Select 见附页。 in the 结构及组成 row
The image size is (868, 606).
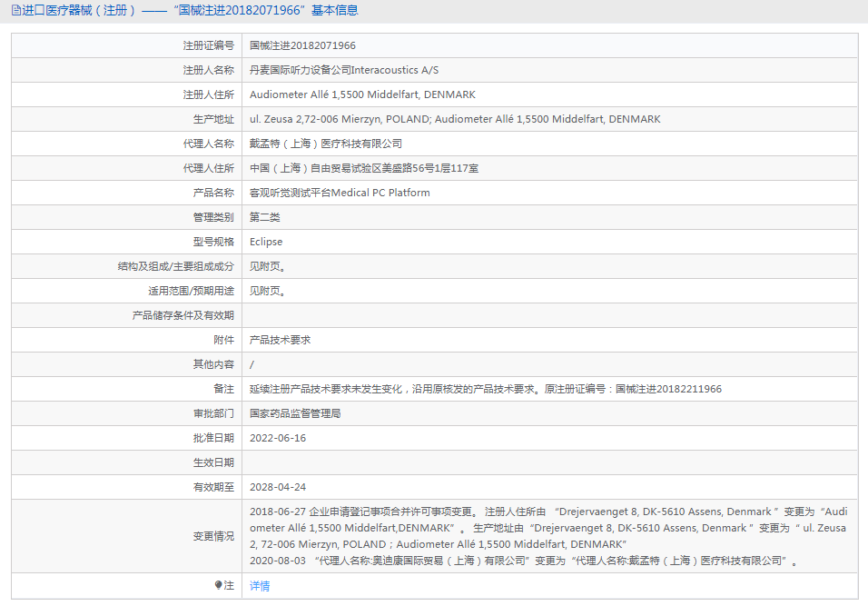click(267, 266)
